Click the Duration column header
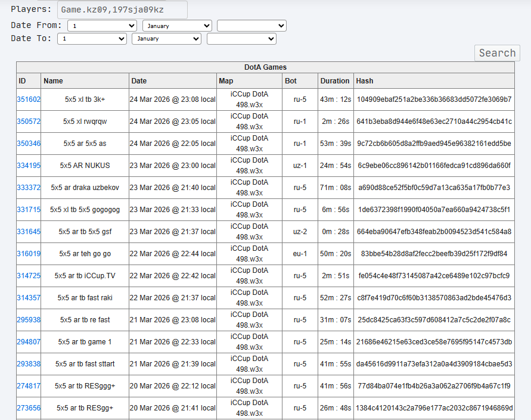This screenshot has height=420, width=531. tap(336, 81)
